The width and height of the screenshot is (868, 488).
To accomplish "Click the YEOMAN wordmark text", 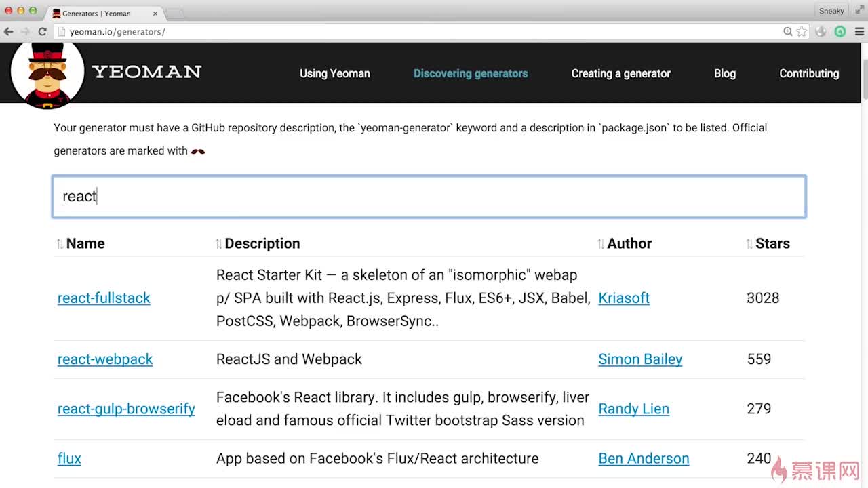I will click(x=146, y=72).
